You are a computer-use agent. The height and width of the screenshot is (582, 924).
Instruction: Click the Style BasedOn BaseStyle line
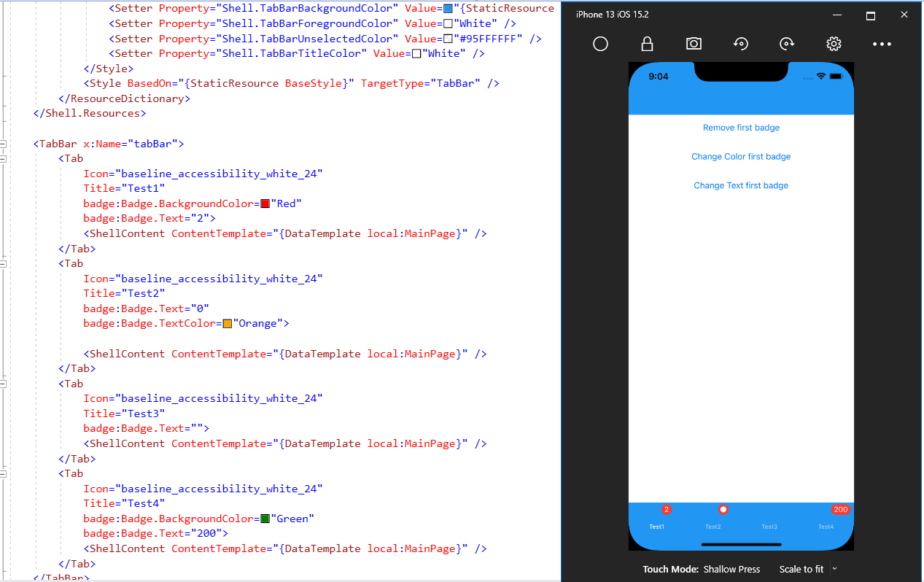tap(292, 83)
